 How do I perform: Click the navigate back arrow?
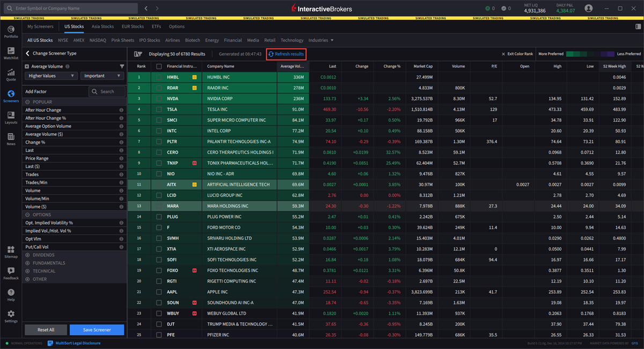pos(147,9)
